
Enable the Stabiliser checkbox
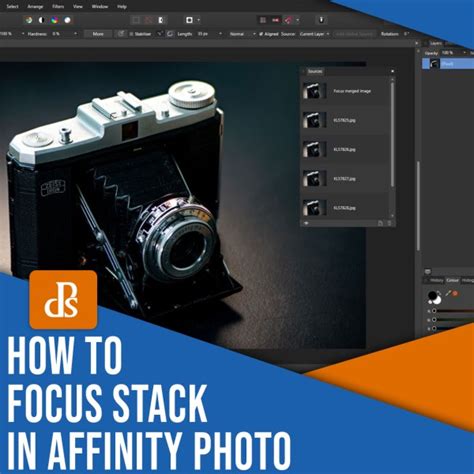point(131,34)
